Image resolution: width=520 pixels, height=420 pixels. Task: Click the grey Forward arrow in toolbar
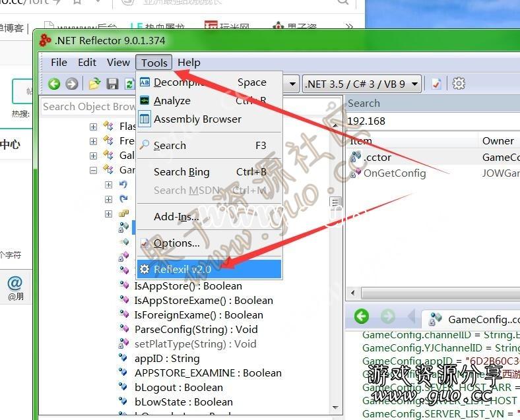71,84
